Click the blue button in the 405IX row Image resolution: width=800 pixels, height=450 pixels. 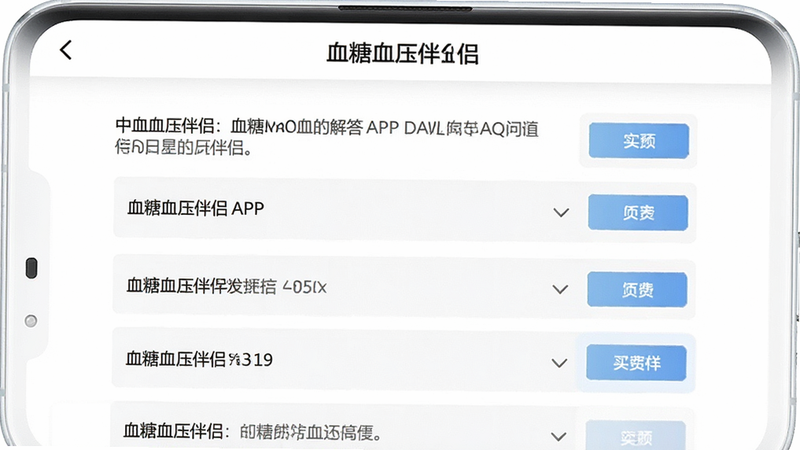637,290
